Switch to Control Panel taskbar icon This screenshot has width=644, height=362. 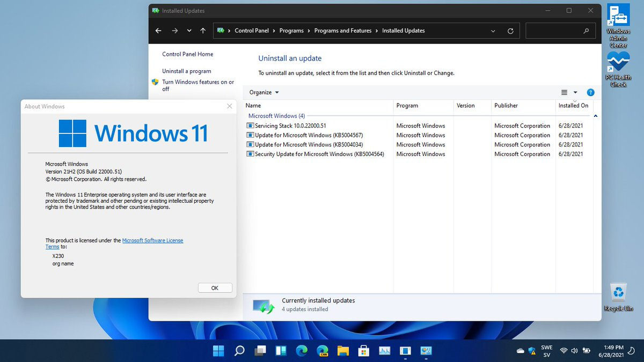[x=426, y=351]
